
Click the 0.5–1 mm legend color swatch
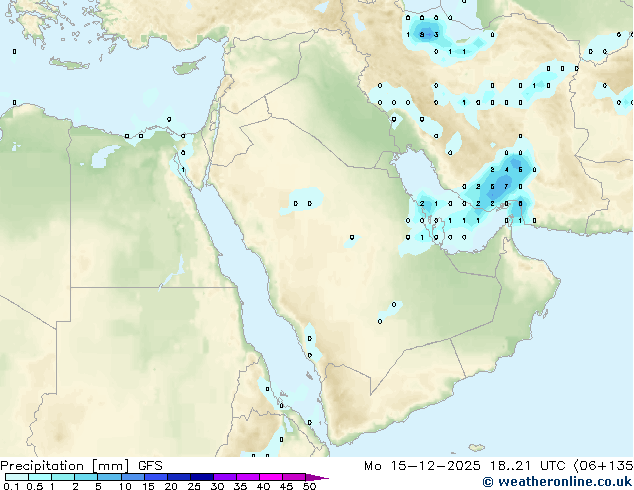tap(40, 477)
